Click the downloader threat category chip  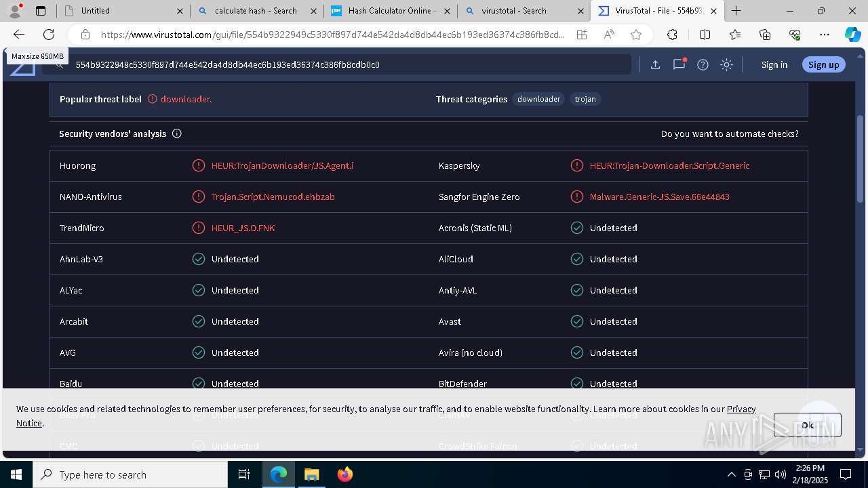tap(538, 99)
